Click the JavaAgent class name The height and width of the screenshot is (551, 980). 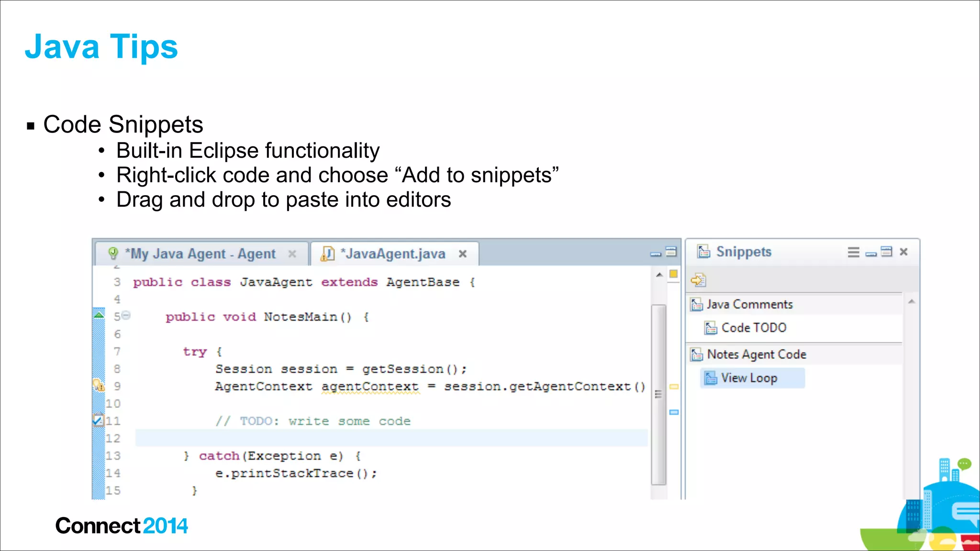276,282
